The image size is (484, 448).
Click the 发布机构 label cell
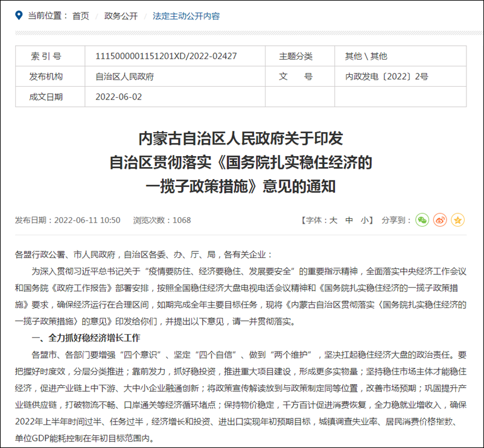pos(50,77)
